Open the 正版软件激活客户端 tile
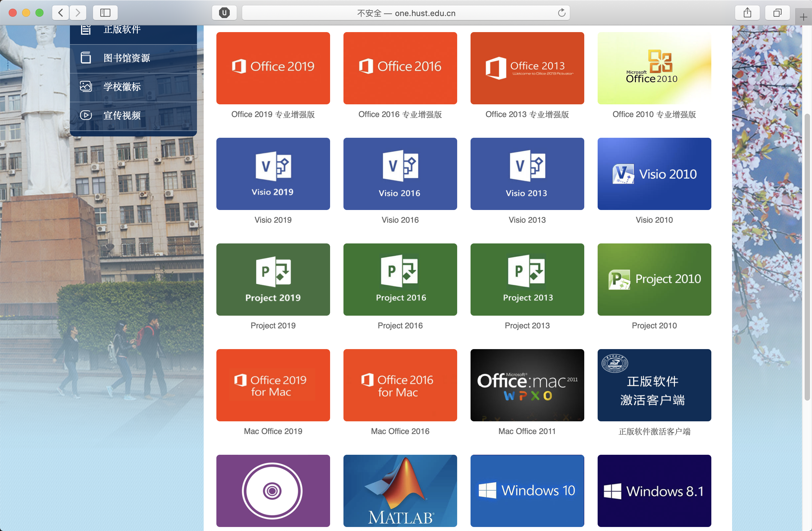 point(654,385)
